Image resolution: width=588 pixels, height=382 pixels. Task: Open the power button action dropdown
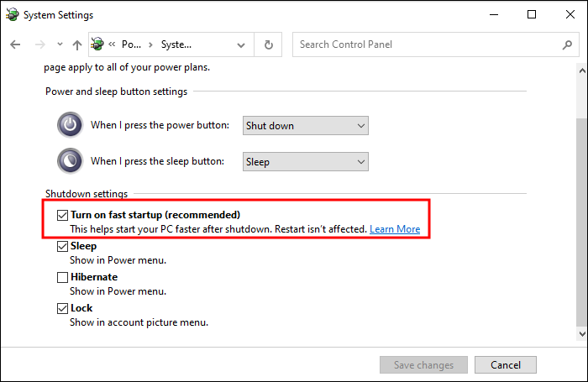click(x=306, y=125)
